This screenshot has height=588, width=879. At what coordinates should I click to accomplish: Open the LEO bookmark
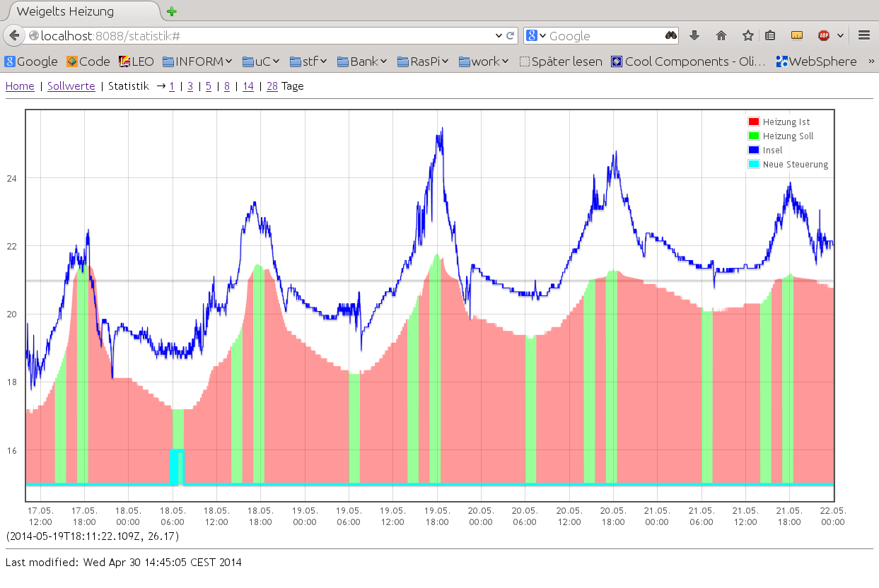click(136, 61)
